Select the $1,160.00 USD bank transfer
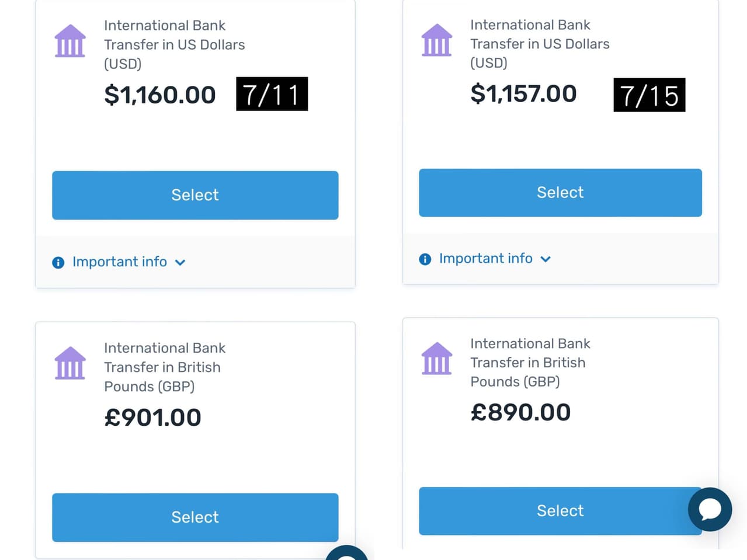Screen dimensions: 747x560 coord(195,195)
